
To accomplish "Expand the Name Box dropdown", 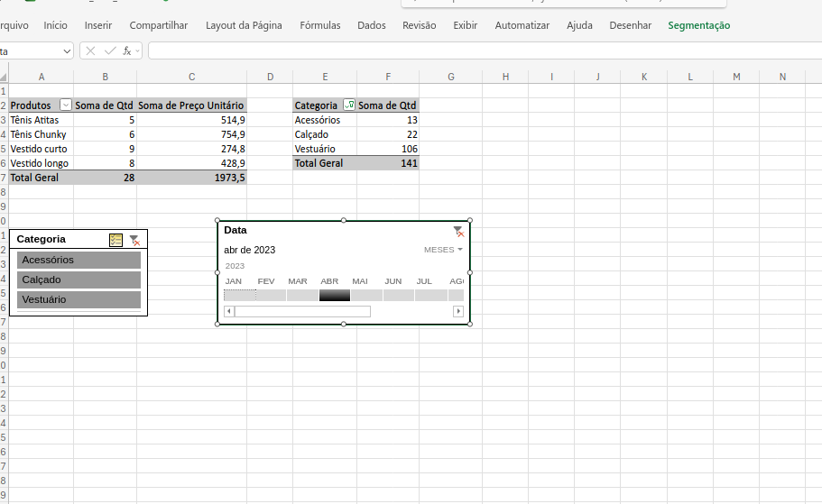I will coord(67,51).
